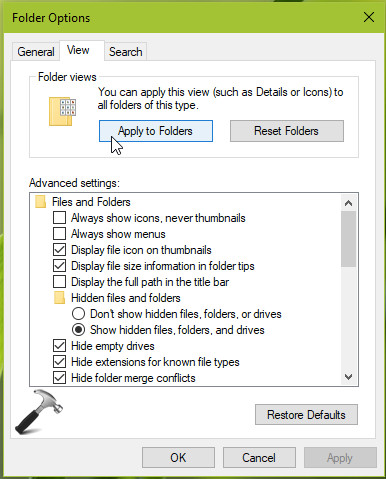Close the Folder Options dialog
The height and width of the screenshot is (479, 386).
(369, 17)
